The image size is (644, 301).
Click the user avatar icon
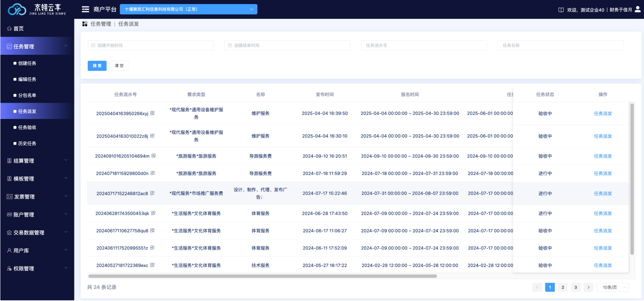[x=638, y=9]
